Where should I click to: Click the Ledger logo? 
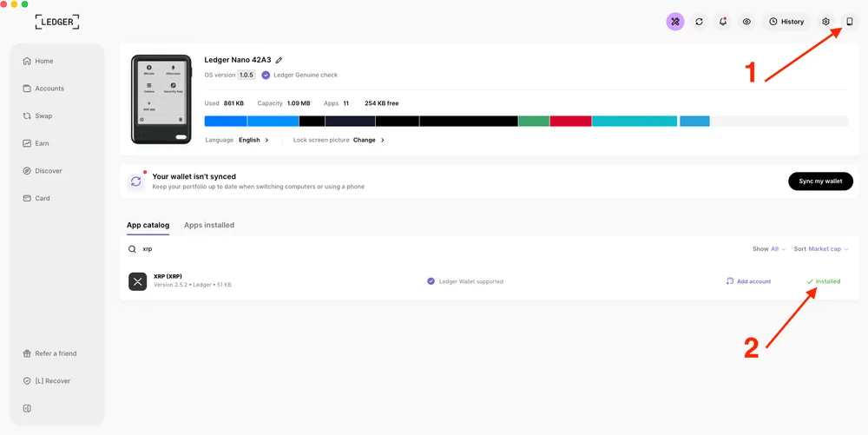57,22
